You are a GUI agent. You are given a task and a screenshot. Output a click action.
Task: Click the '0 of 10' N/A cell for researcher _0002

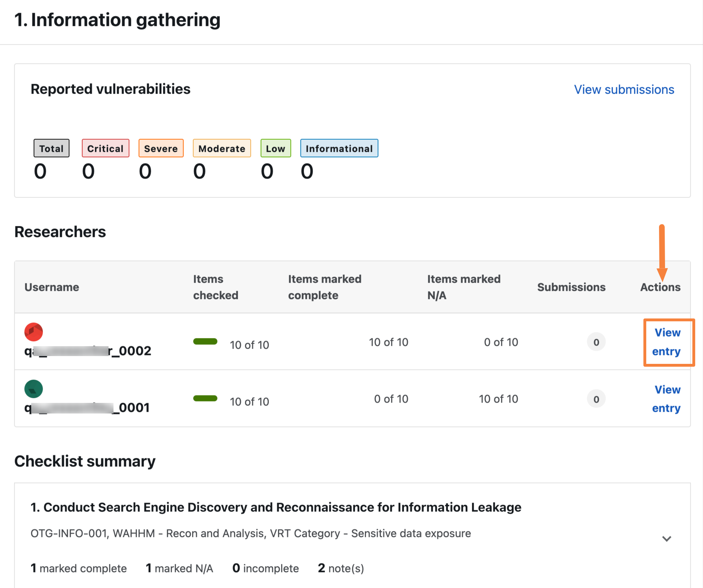coord(501,342)
